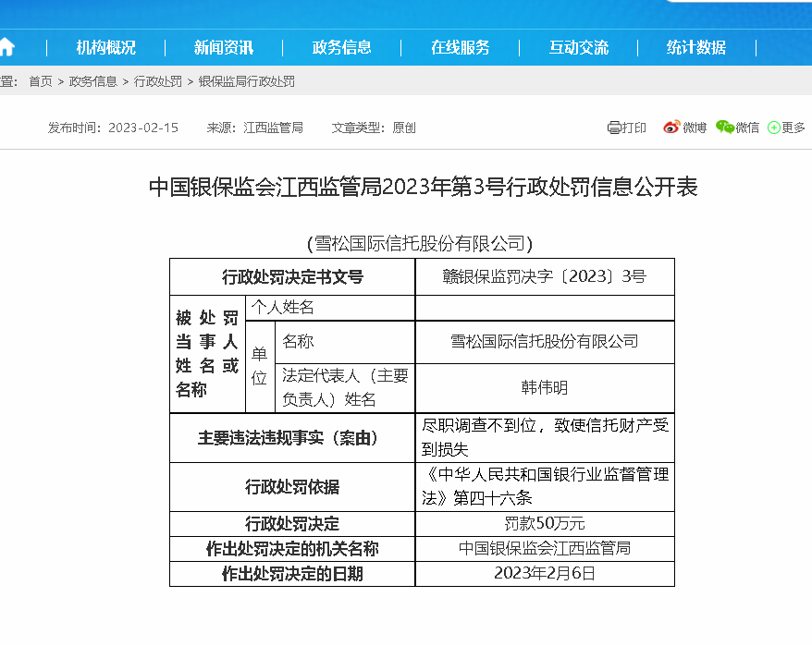This screenshot has width=812, height=646.
Task: Click the 主要违法违规事实(案由) cell
Action: 292,438
